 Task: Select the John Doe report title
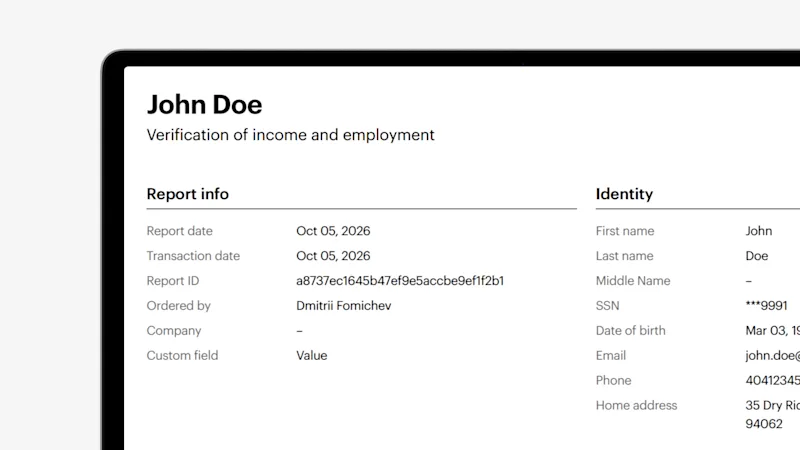[205, 105]
